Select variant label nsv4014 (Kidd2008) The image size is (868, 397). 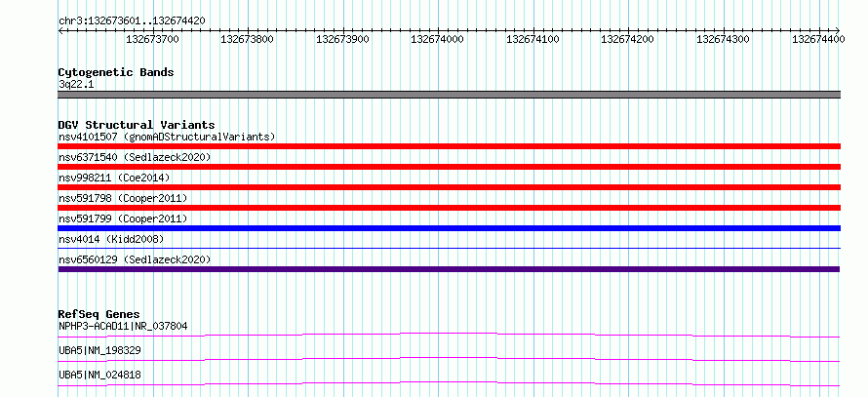pos(111,239)
